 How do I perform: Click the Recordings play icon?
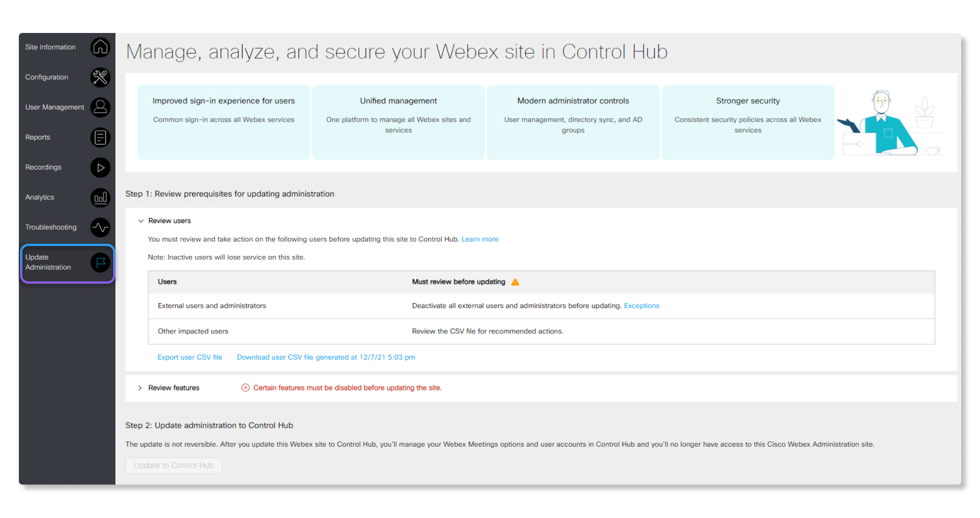tap(100, 167)
